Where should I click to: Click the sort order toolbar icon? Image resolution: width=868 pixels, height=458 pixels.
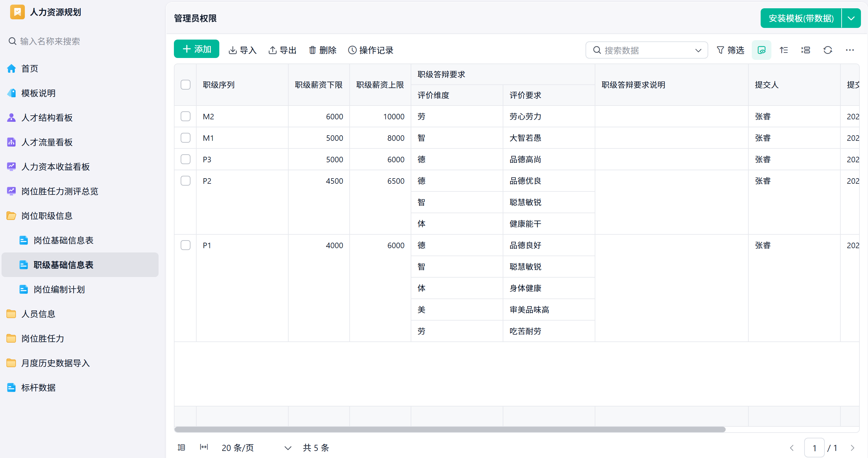pos(784,50)
